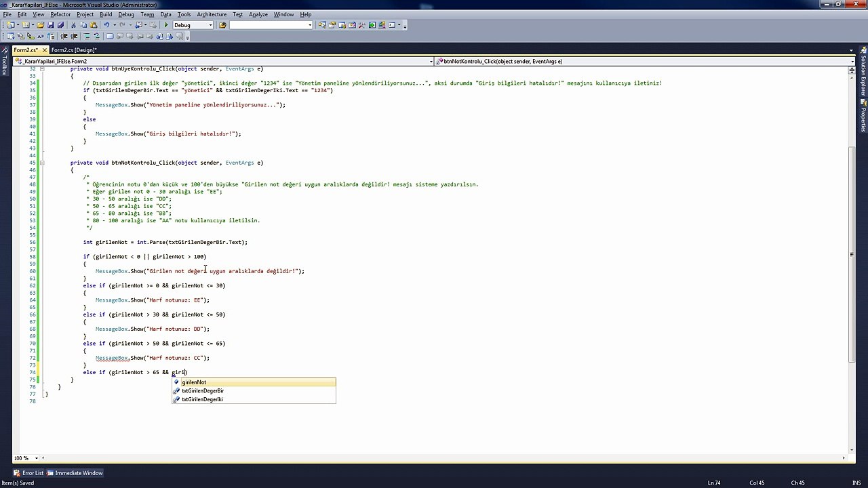Open the Refactor menu

pos(60,14)
